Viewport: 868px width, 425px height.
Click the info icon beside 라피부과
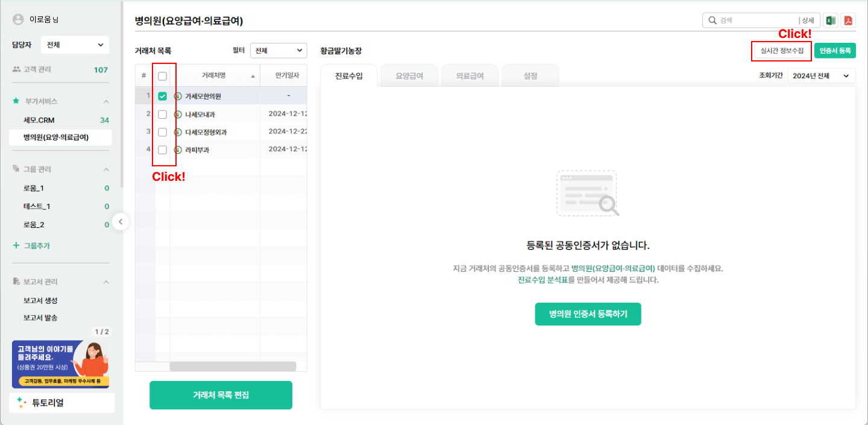point(178,150)
